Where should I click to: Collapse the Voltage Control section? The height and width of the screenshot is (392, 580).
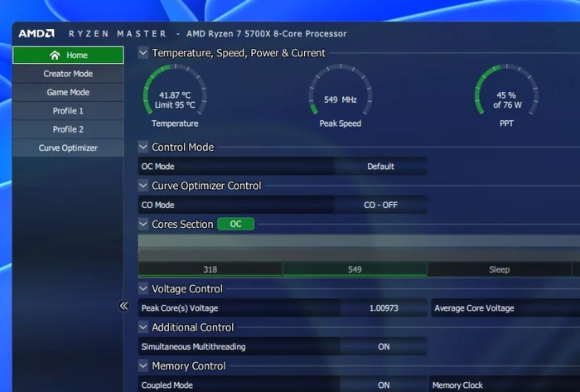(x=143, y=288)
